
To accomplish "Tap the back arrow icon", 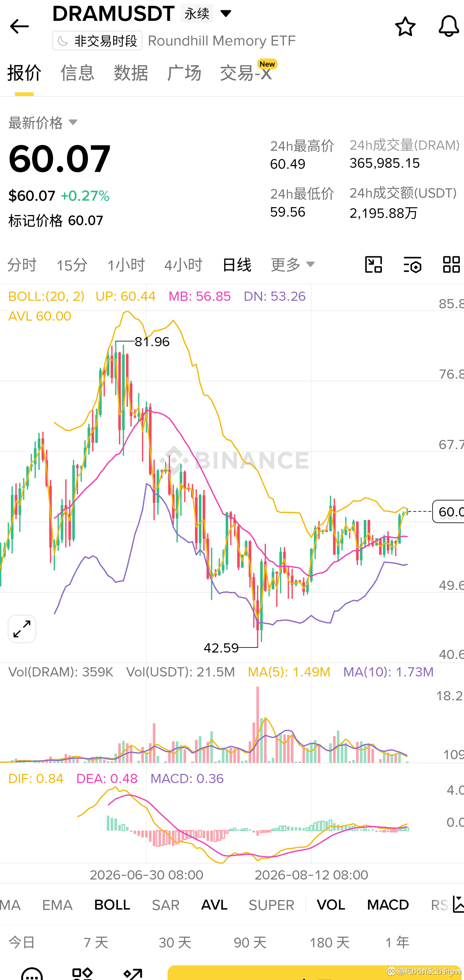I will click(x=19, y=26).
